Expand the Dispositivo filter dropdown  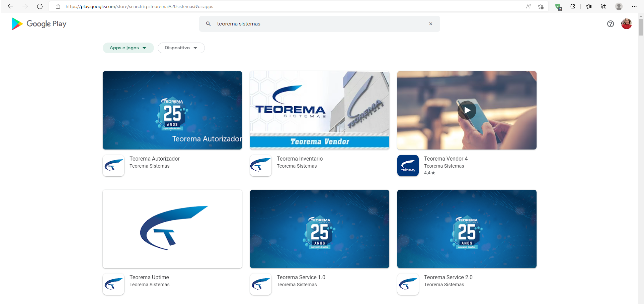click(181, 48)
